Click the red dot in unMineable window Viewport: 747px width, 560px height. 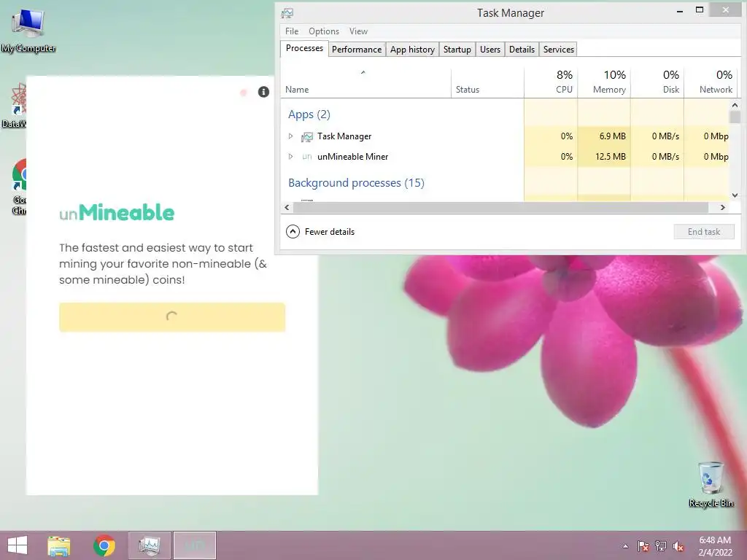[x=244, y=93]
